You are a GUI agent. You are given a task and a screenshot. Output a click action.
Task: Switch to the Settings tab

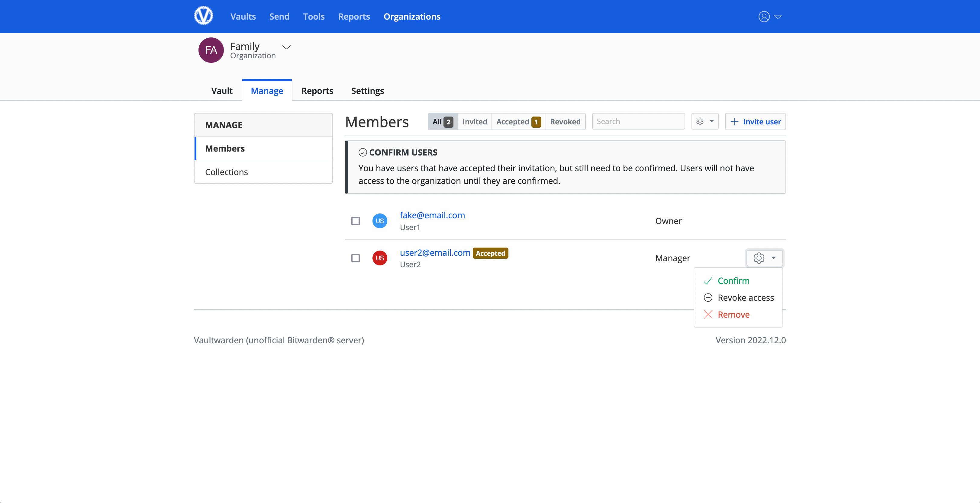pyautogui.click(x=367, y=91)
